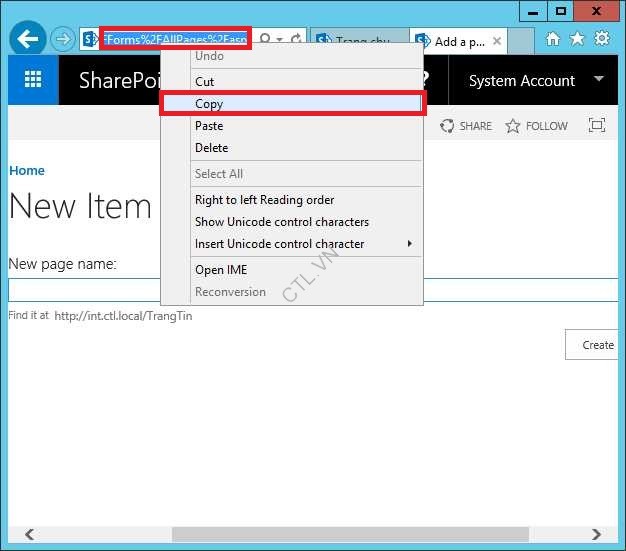Refresh the page with reload icon
The height and width of the screenshot is (551, 626).
click(296, 40)
